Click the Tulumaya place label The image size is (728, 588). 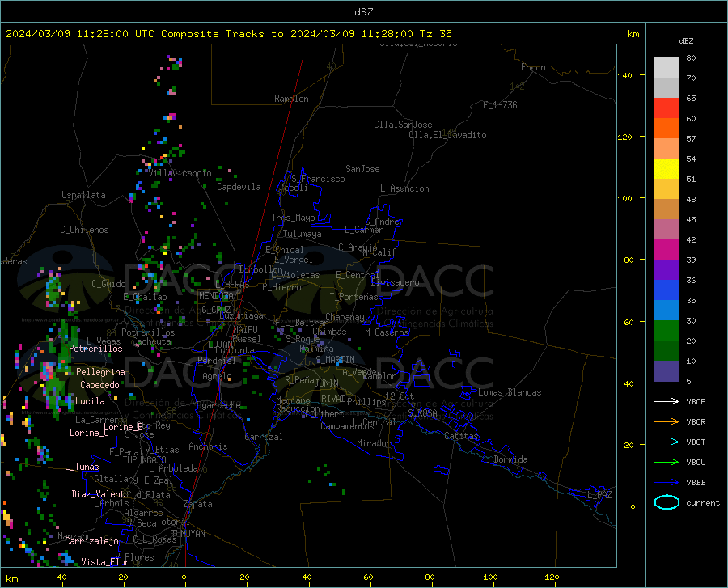[x=303, y=234]
